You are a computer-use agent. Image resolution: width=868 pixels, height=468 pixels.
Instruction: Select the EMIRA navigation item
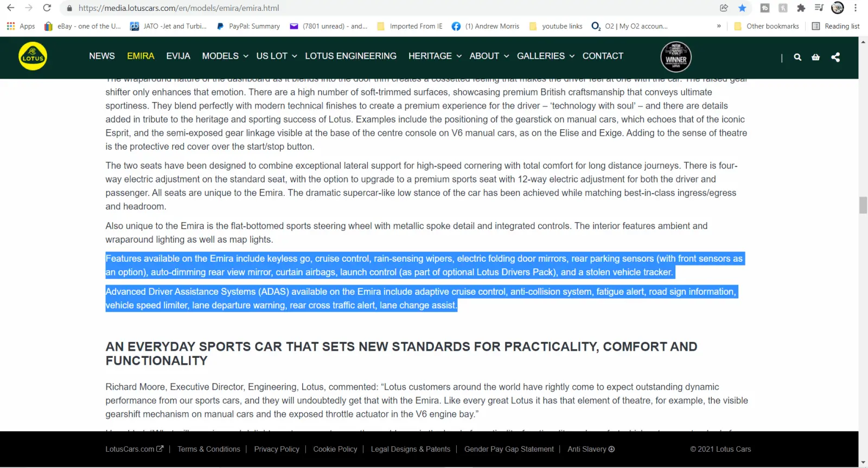(x=141, y=56)
